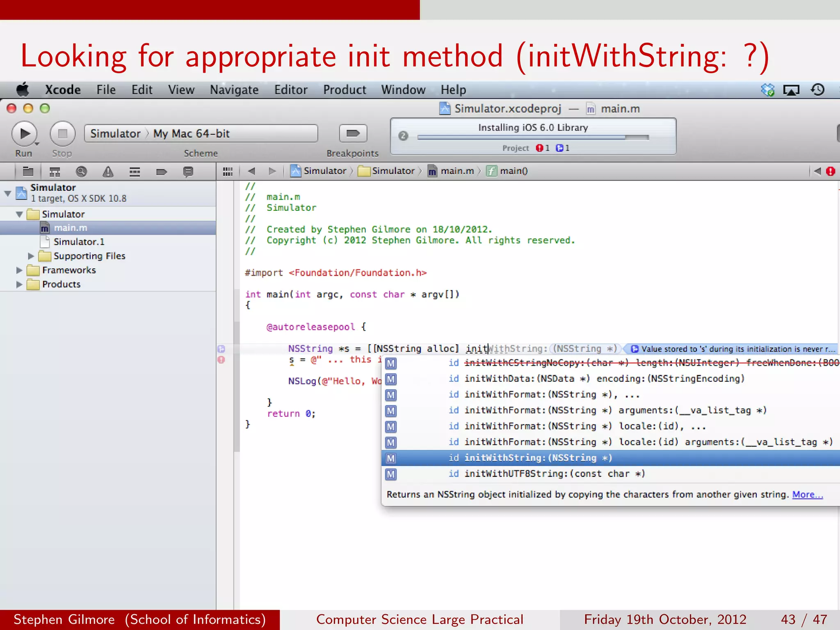This screenshot has height=630, width=840.
Task: Click the Run play button
Action: click(25, 134)
